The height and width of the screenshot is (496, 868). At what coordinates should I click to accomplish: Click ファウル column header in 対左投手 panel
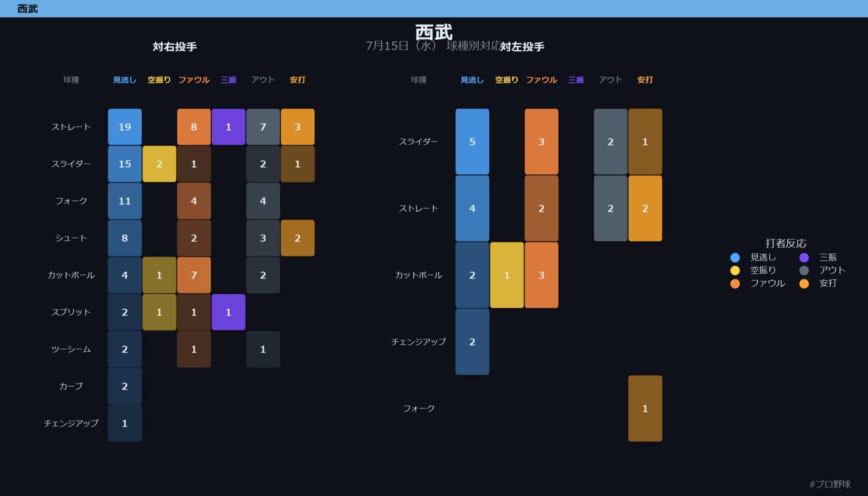542,80
